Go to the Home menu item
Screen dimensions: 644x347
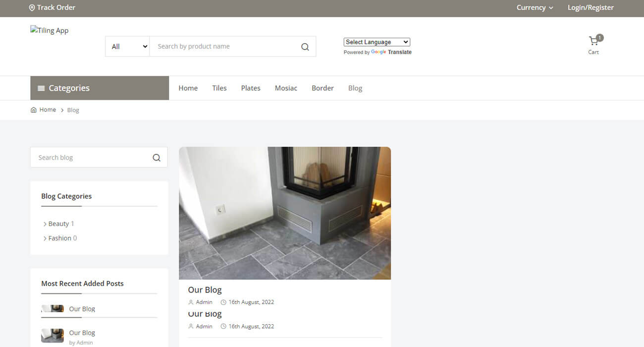pyautogui.click(x=188, y=88)
